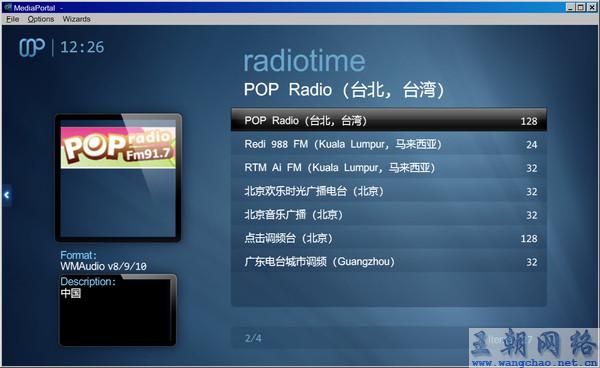Screen dimensions: 600x368
Task: Open the File menu
Action: tap(12, 19)
